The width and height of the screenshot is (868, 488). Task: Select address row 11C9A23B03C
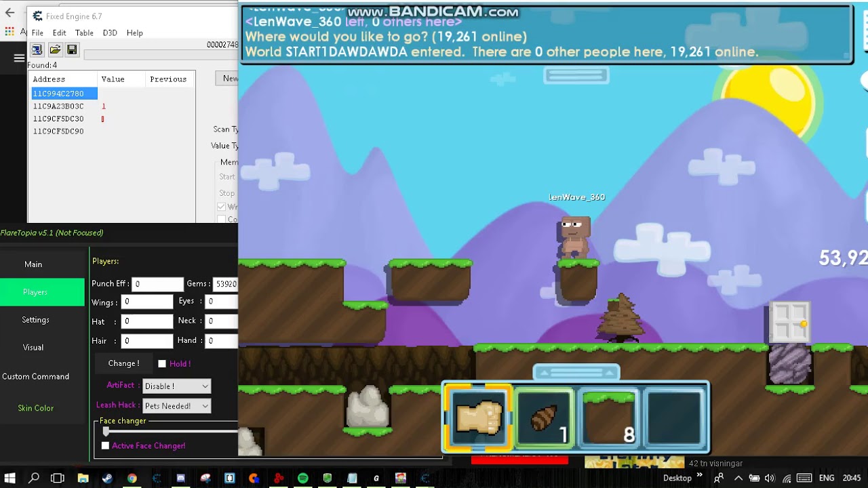(113, 106)
